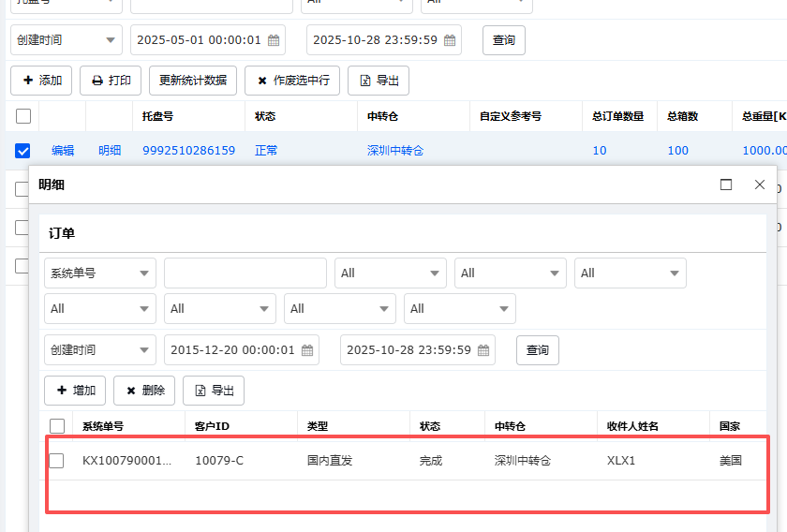
Task: Expand the 系统单号 search field dropdown
Action: click(100, 273)
